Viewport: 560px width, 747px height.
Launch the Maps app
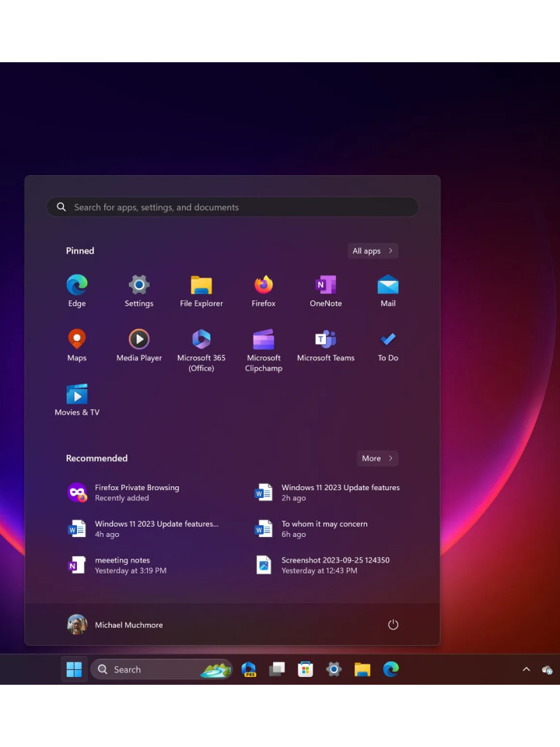77,345
